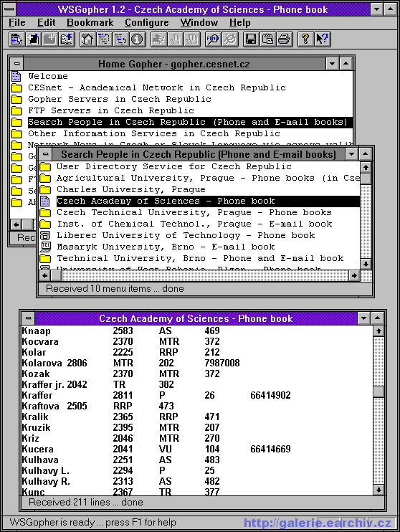Select Gopher Servers in Czech Republic entry
The image size is (400, 532).
tap(120, 99)
